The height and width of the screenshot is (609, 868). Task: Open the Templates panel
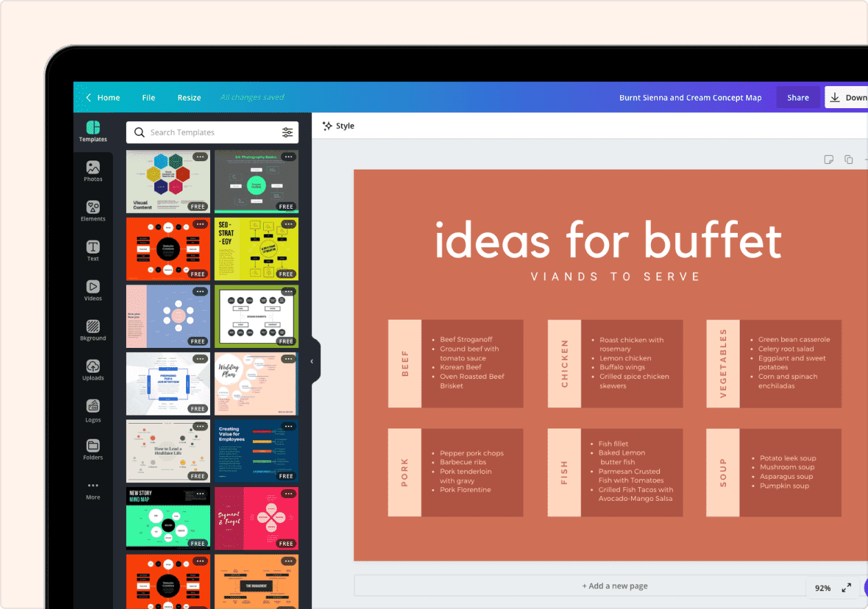click(93, 132)
